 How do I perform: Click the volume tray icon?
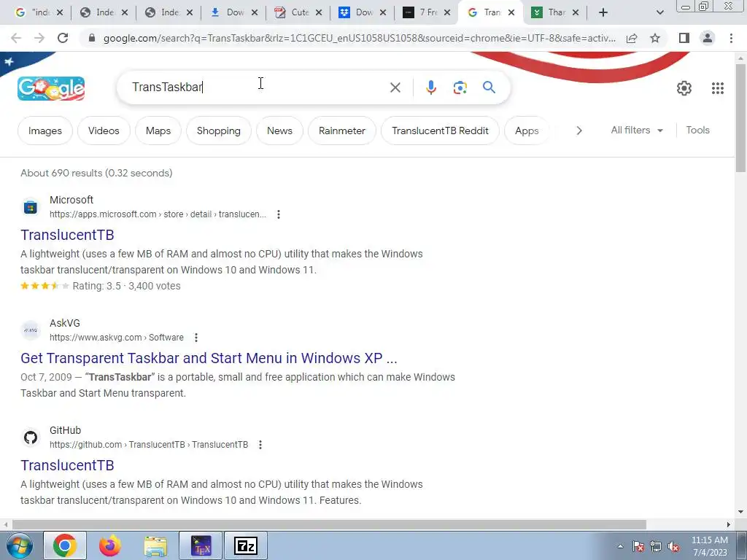pyautogui.click(x=673, y=547)
